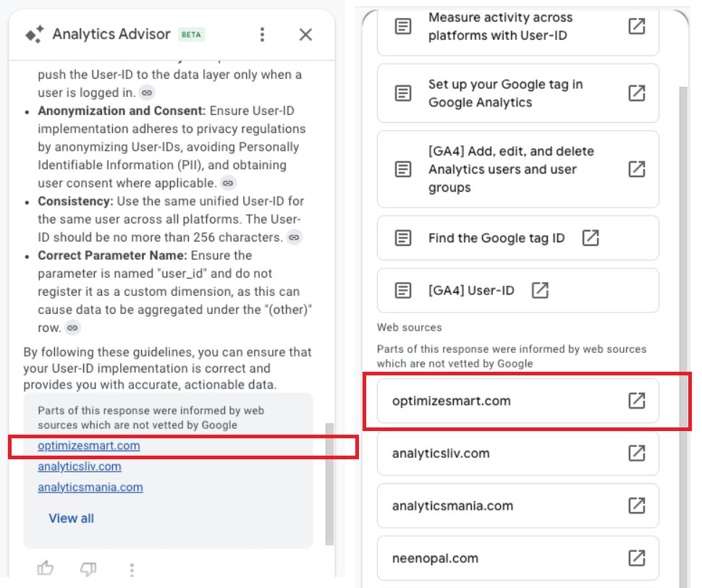This screenshot has height=588, width=702.
Task: Open the Analytics Advisor options kebab menu
Action: coord(262,34)
